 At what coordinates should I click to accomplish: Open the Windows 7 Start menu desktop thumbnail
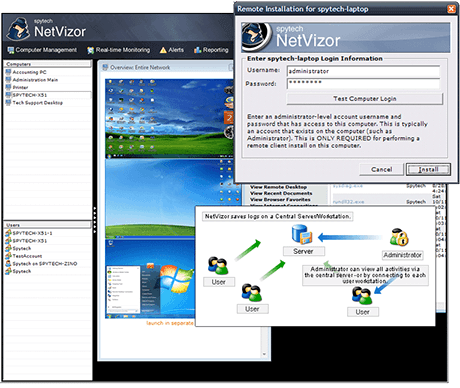150,279
